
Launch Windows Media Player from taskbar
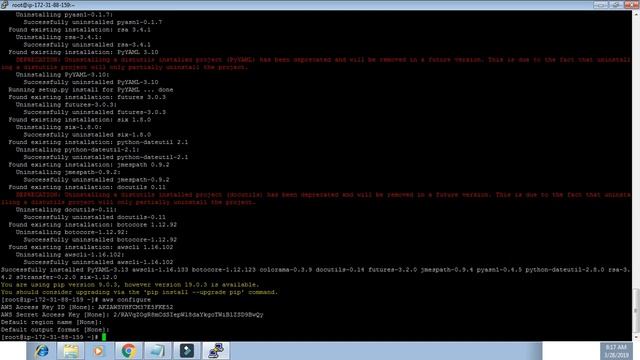[x=99, y=351]
